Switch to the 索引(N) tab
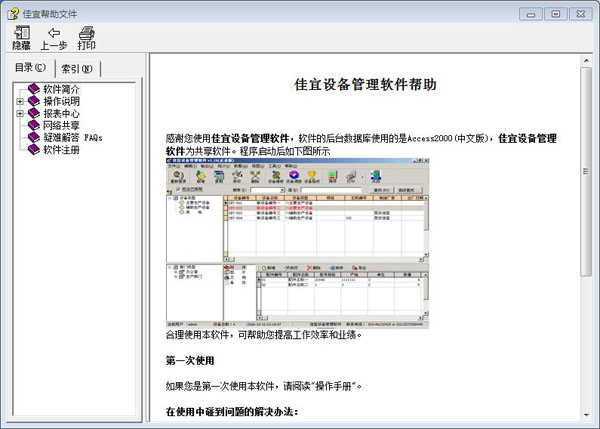 tap(77, 69)
